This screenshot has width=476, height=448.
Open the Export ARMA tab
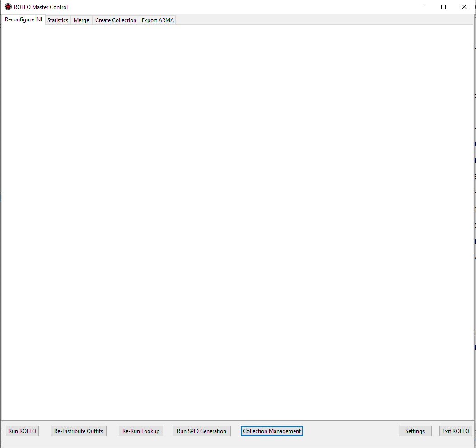tap(158, 20)
